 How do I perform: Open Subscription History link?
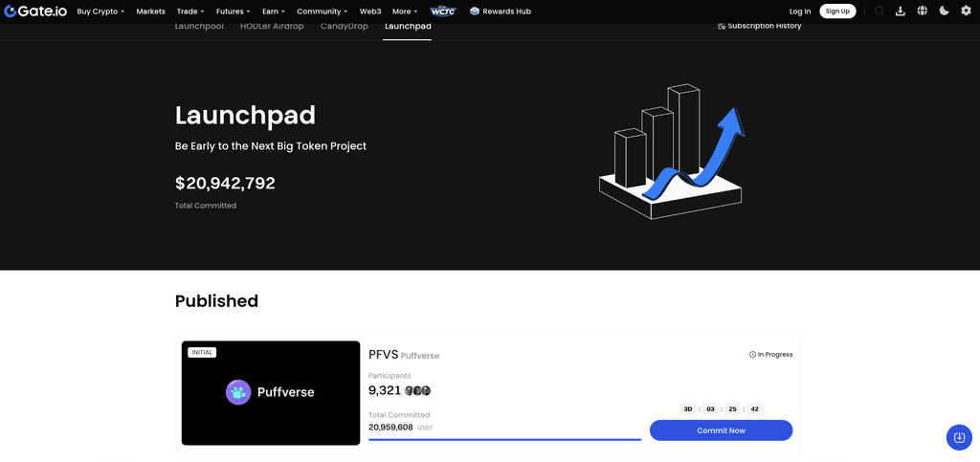(760, 26)
